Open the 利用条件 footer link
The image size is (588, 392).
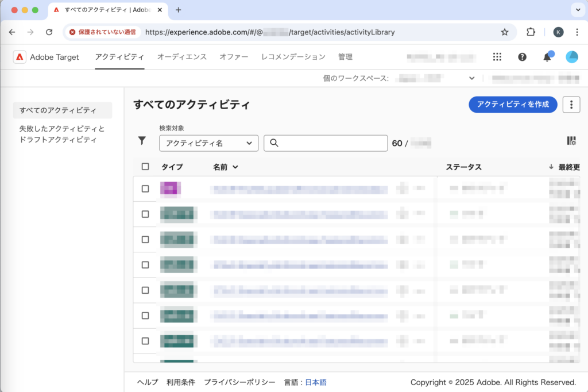181,382
